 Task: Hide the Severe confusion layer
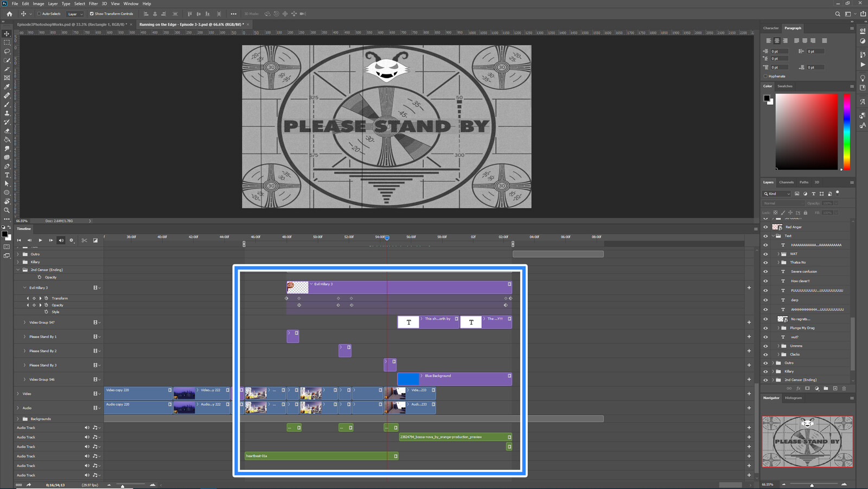tap(765, 271)
